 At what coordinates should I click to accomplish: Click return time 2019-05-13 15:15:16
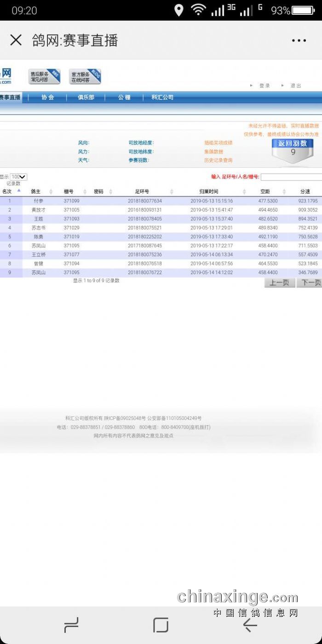point(212,201)
